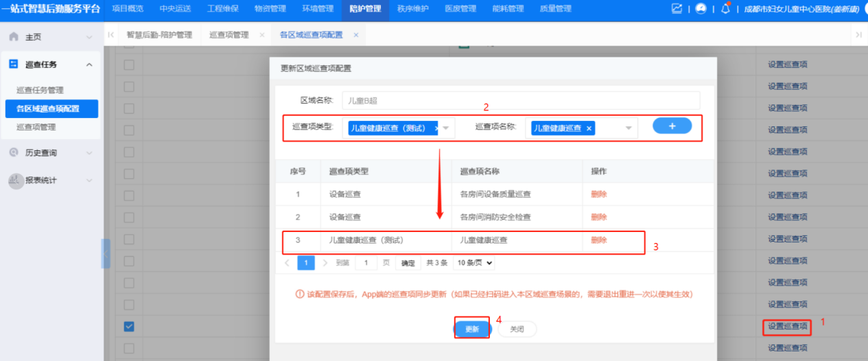The width and height of the screenshot is (868, 361).
Task: Click the 更新区域巡查项配置 dialog title
Action: 316,68
